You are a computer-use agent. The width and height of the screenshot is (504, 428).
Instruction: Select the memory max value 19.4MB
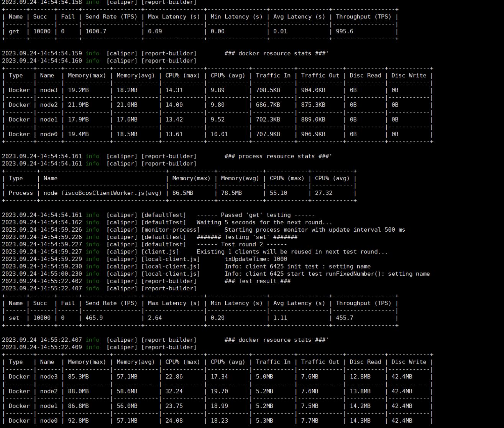[x=78, y=134]
